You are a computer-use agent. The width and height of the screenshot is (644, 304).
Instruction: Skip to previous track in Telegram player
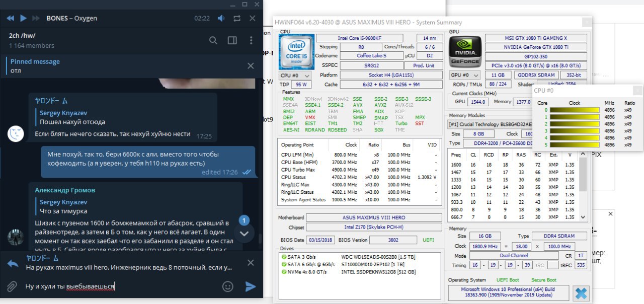[x=10, y=19]
